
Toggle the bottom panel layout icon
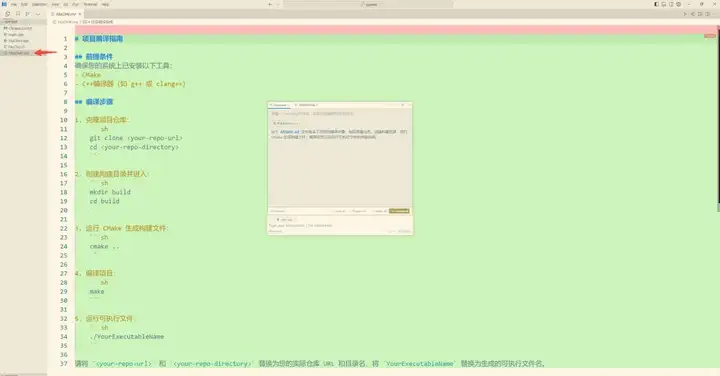664,4
